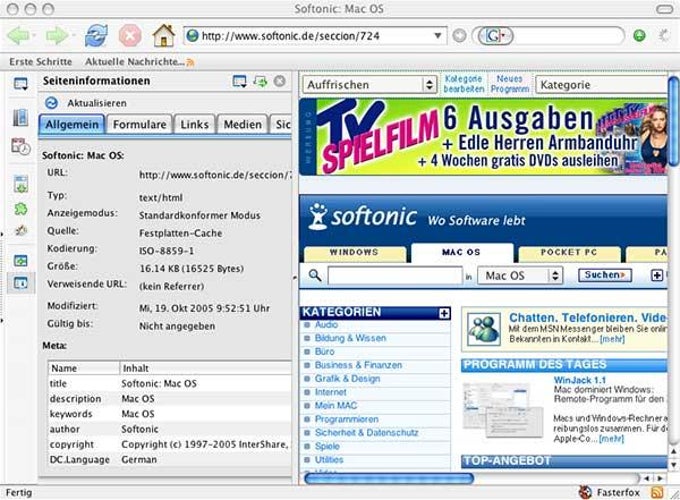
Task: Open the address bar URL history dropdown
Action: point(438,36)
